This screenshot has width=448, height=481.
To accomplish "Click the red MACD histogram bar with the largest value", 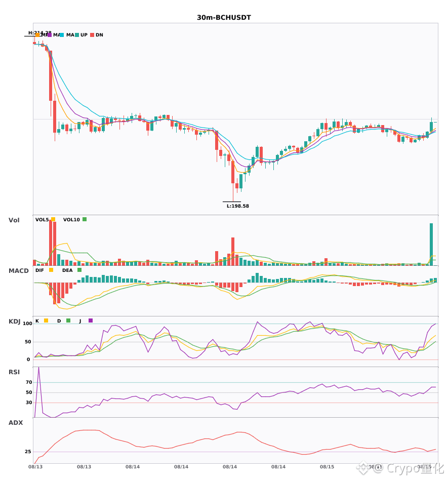I will tap(55, 294).
